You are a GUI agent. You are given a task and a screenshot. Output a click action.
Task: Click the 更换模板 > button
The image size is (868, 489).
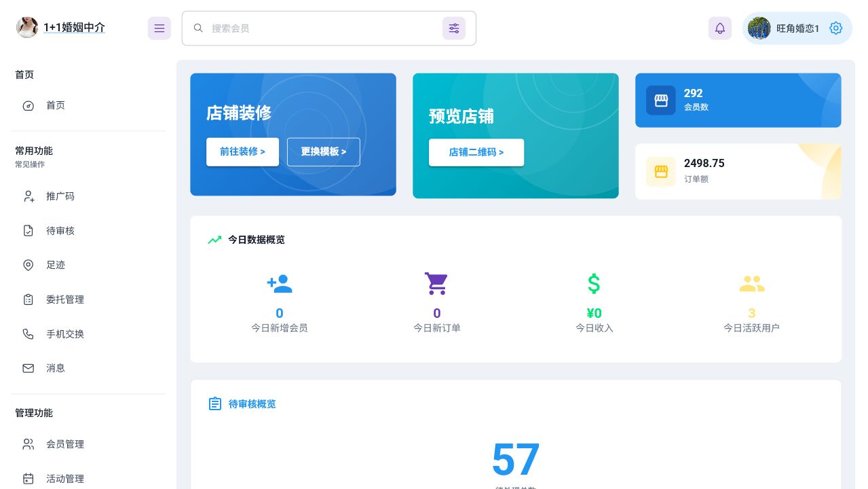point(324,152)
